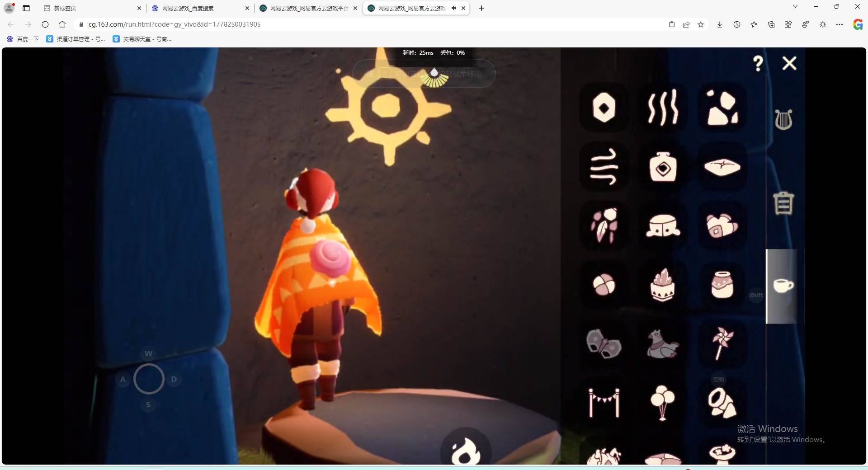
Task: Expand the tab search dropdown arrow
Action: pyautogui.click(x=795, y=7)
